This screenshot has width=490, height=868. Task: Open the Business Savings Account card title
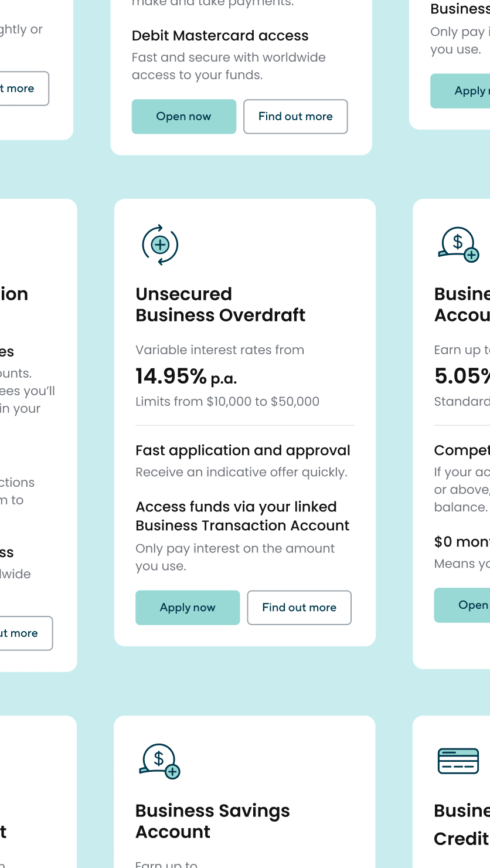pyautogui.click(x=212, y=821)
